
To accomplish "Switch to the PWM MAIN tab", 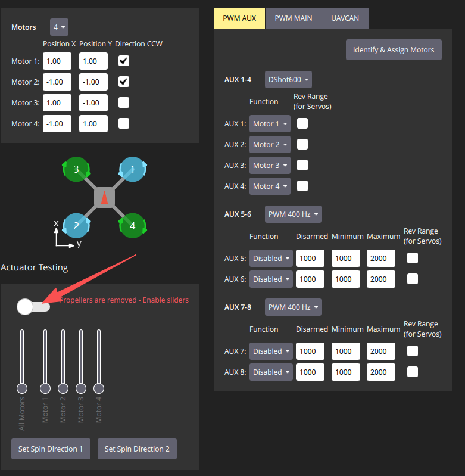I will pyautogui.click(x=294, y=18).
